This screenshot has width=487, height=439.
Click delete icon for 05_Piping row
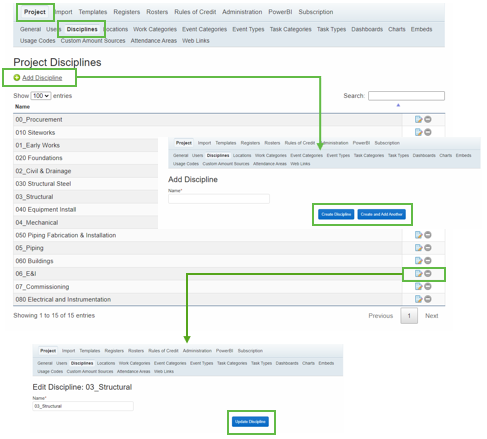click(428, 248)
